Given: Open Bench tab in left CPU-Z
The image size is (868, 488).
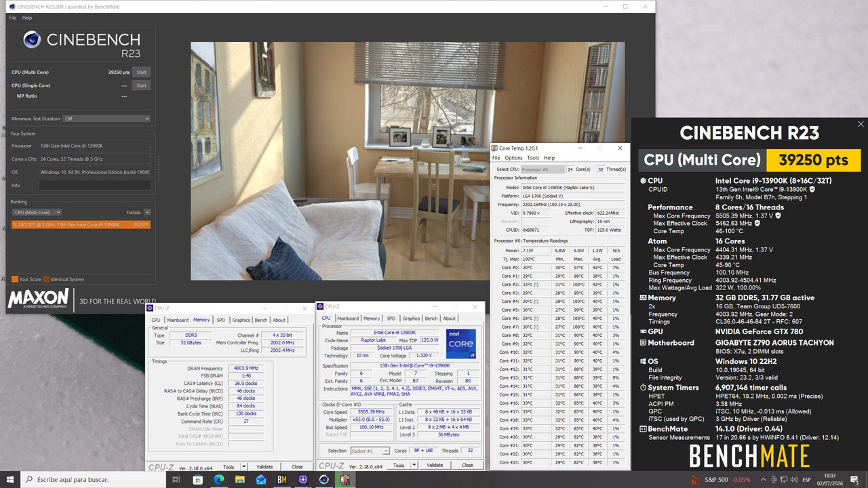Looking at the screenshot, I should click(261, 320).
